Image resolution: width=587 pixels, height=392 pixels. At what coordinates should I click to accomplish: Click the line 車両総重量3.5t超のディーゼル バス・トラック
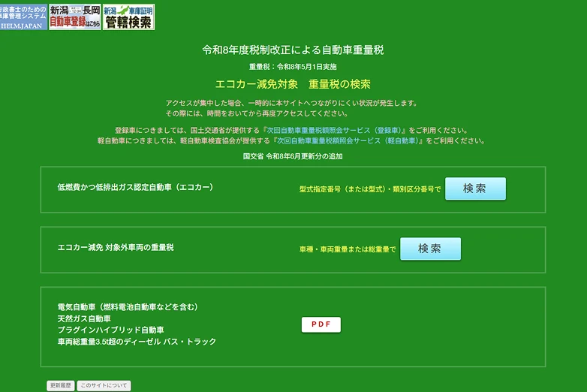tap(137, 342)
